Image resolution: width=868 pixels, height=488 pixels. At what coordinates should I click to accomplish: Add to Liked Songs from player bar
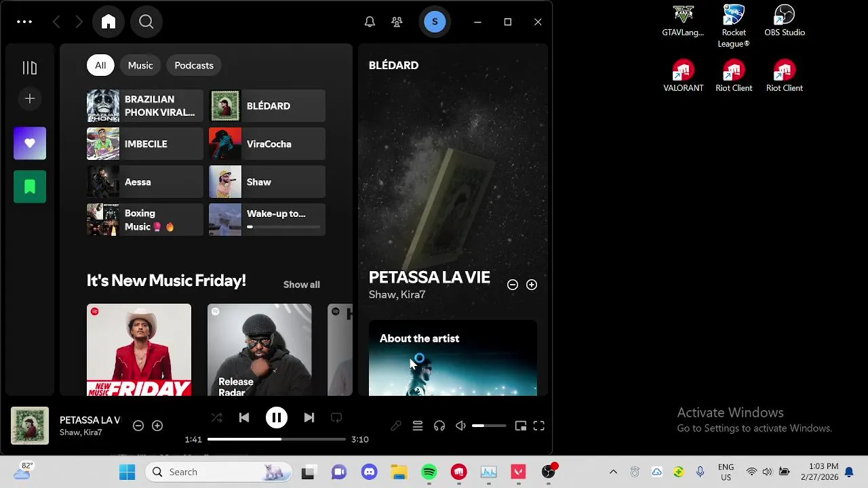157,426
